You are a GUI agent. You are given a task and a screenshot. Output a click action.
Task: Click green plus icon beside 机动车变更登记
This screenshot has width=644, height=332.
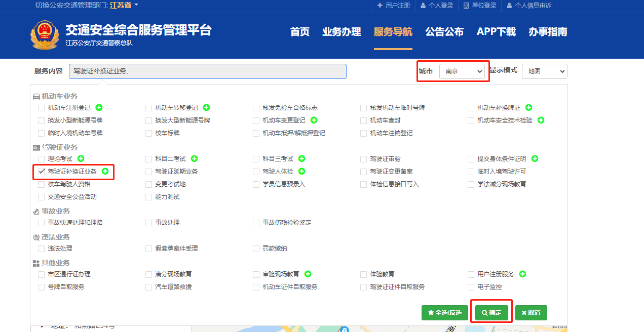314,120
